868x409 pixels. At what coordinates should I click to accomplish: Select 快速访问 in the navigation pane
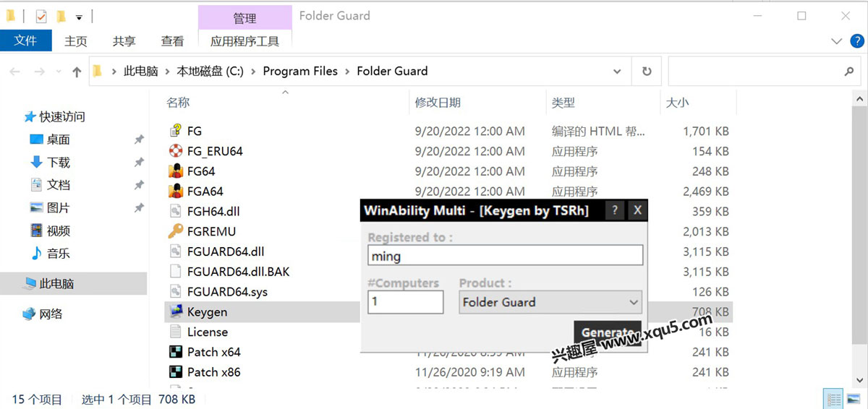point(62,116)
